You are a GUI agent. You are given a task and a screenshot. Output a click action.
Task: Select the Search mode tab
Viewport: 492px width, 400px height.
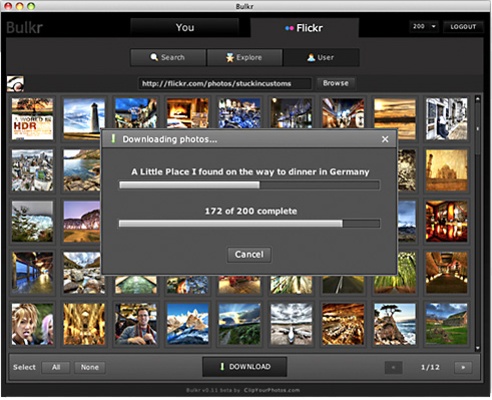coord(168,57)
